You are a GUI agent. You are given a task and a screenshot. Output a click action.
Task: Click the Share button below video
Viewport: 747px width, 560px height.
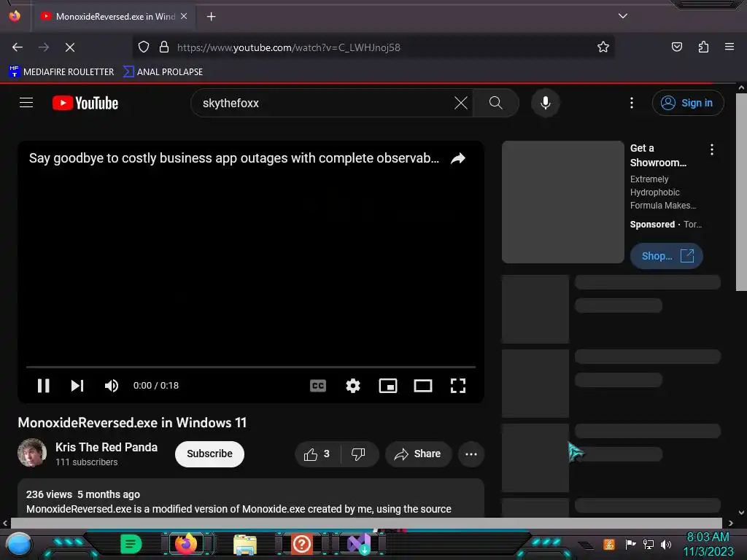418,454
